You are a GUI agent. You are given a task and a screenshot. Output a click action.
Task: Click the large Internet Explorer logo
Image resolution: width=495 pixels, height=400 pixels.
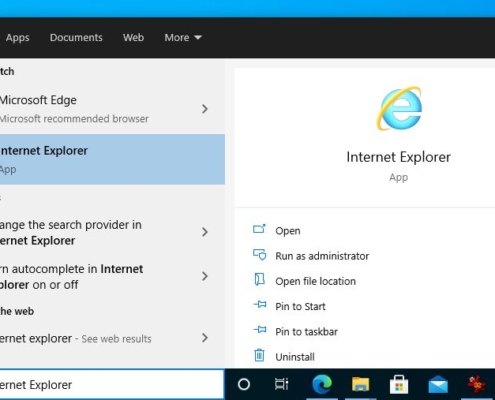coord(399,108)
